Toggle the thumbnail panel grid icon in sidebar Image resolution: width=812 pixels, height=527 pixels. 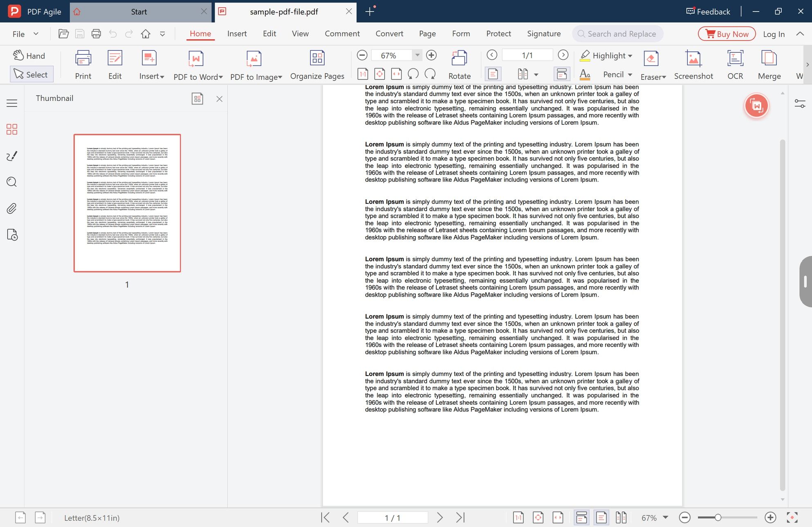[x=12, y=129]
